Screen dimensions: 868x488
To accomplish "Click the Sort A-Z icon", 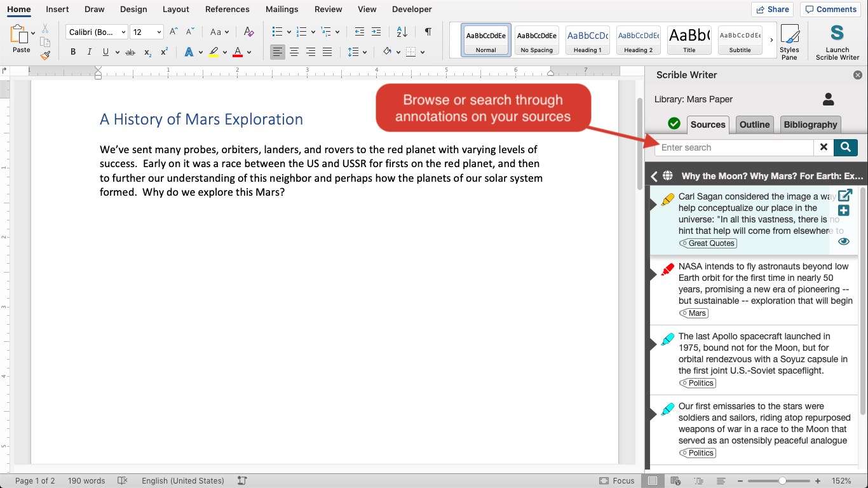I will pos(402,32).
